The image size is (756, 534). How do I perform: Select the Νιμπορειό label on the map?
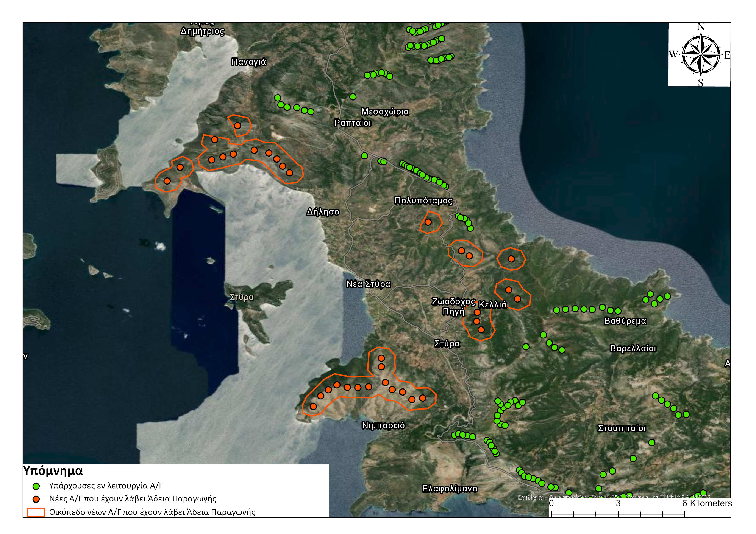[383, 425]
